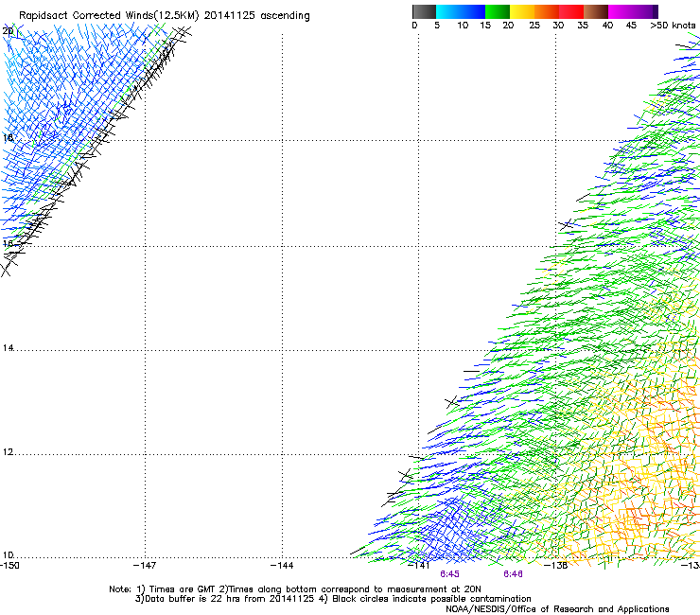Click the '>50 knots' legend label

click(x=673, y=26)
